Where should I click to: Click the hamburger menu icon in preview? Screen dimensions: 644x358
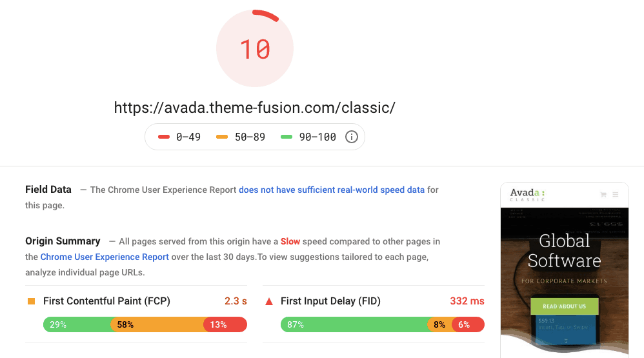(x=615, y=195)
